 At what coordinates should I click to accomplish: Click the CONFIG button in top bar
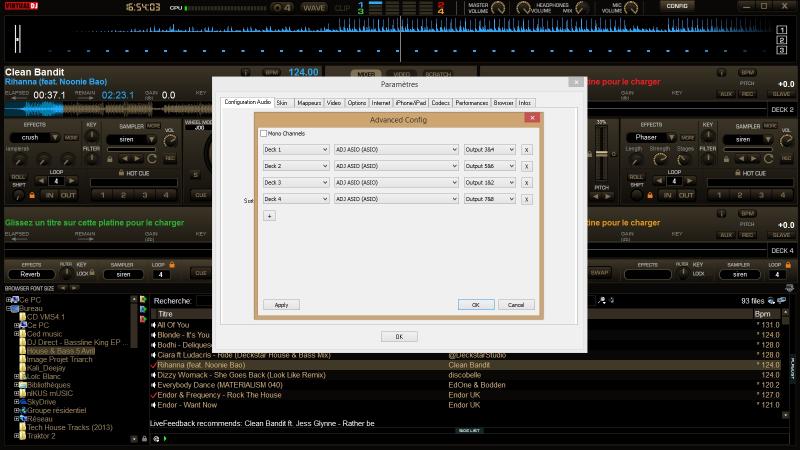[x=677, y=6]
